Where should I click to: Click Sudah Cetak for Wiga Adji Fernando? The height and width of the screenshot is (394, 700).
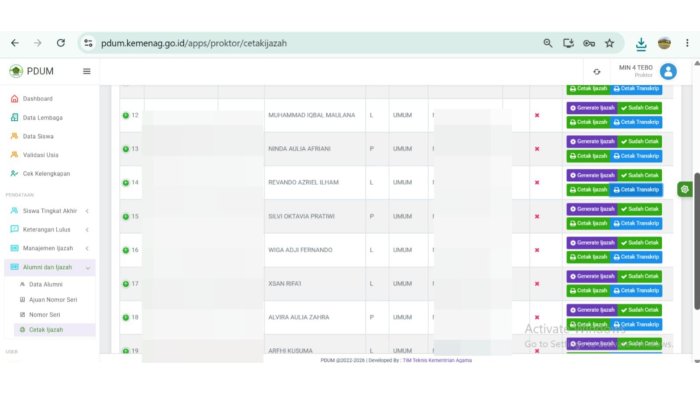[639, 243]
